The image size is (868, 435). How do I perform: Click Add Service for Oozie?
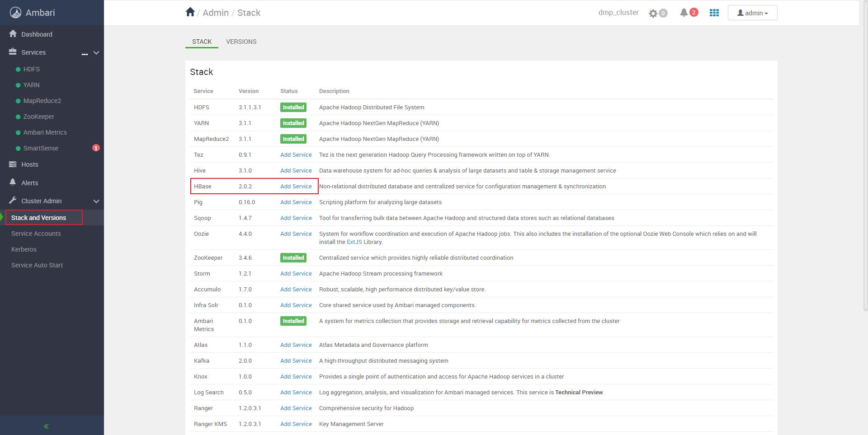[296, 234]
